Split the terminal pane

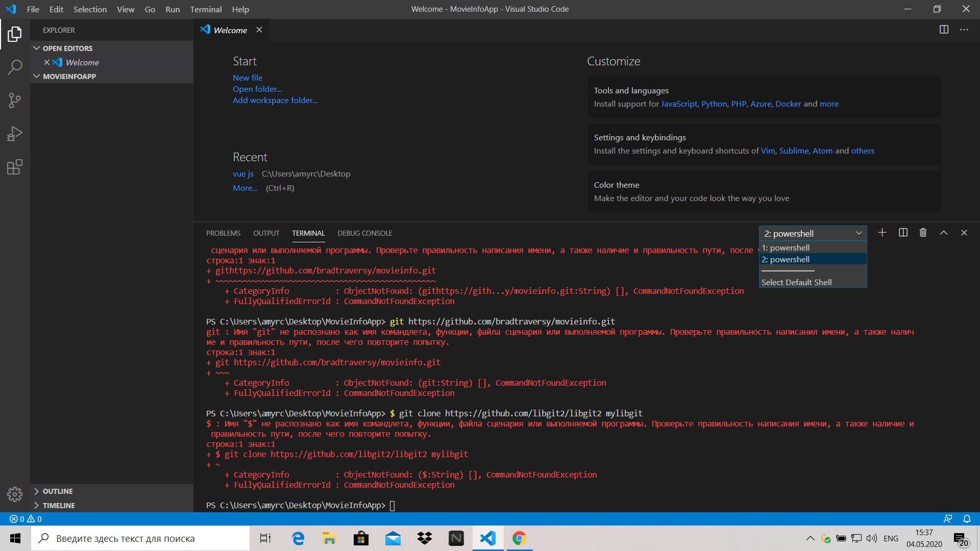click(x=903, y=233)
